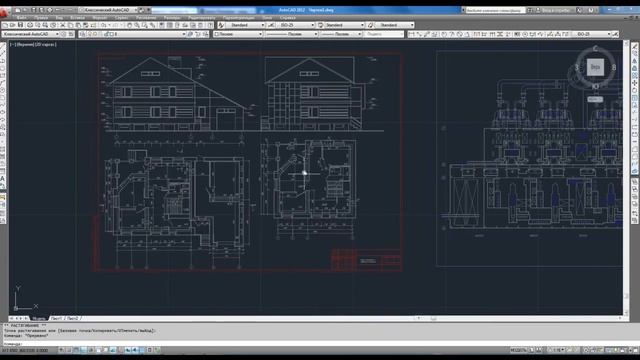Switch to the Лист1 layout tab
This screenshot has height=360, width=640.
coord(57,318)
